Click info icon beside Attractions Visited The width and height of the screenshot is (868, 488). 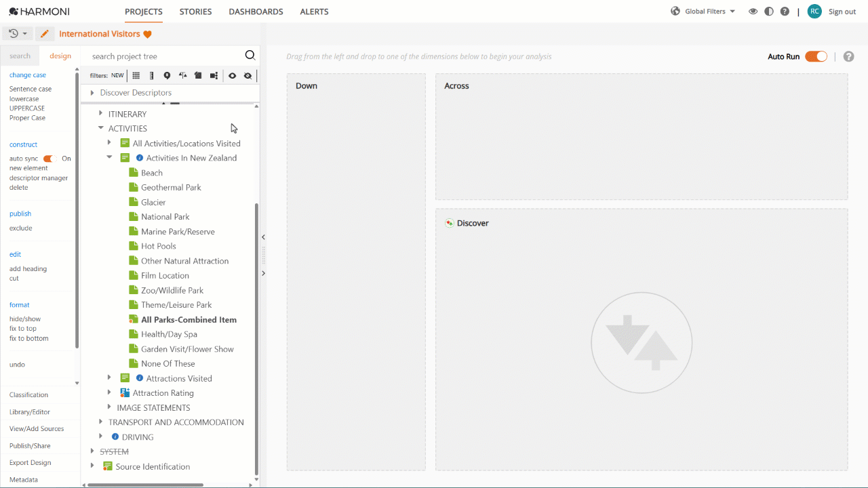pos(140,378)
